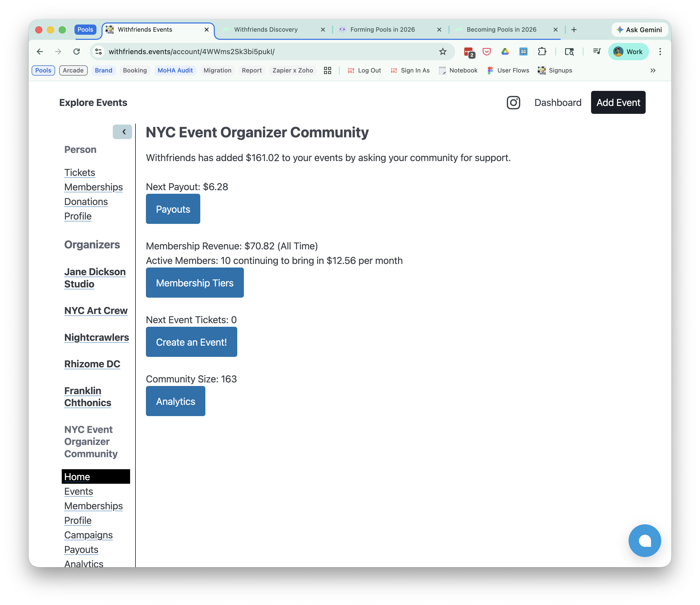Click the Pocket extension icon
Screen dimensions: 700x605
click(486, 51)
